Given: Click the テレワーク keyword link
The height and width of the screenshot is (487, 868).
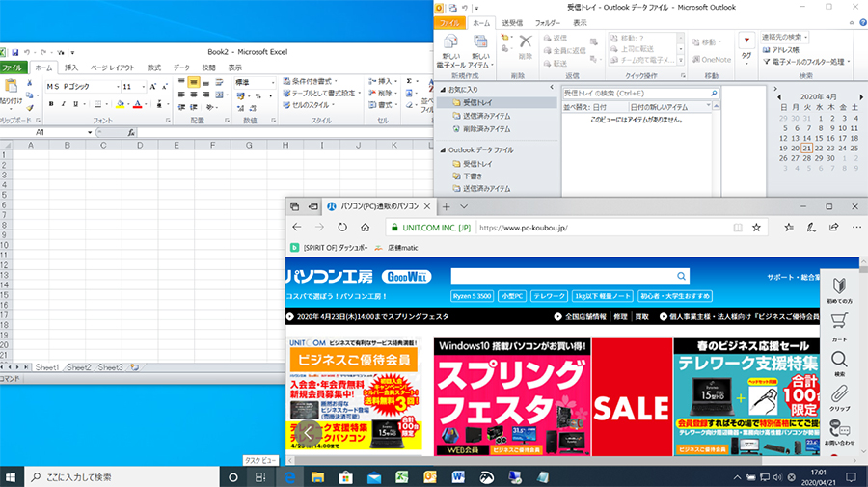Looking at the screenshot, I should [550, 295].
